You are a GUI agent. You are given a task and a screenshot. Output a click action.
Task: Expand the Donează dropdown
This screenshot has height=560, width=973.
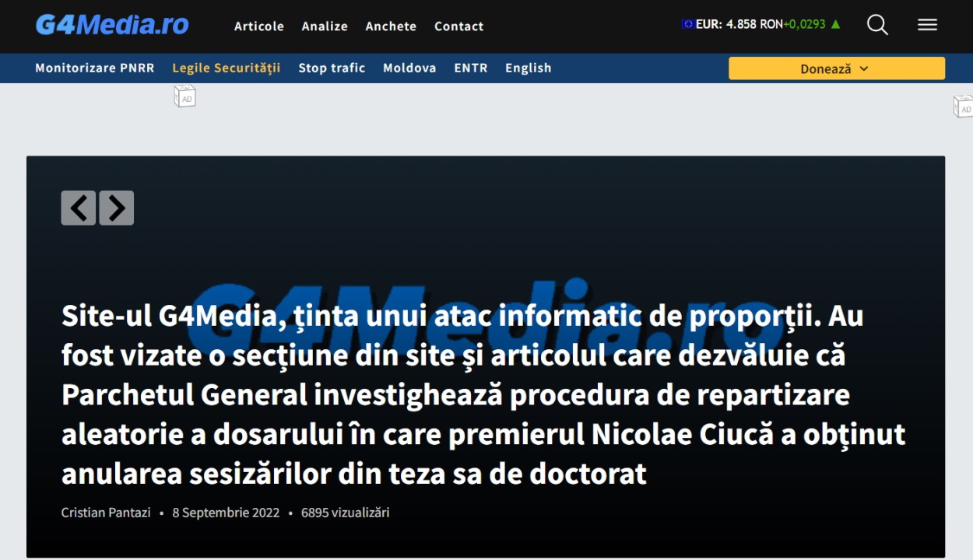coord(837,68)
